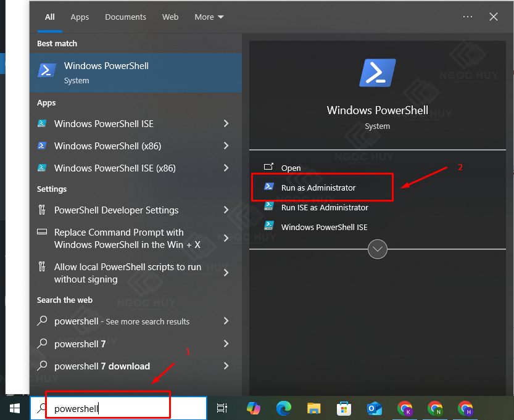514x420 pixels.
Task: Open File Explorer from the taskbar
Action: [313, 408]
